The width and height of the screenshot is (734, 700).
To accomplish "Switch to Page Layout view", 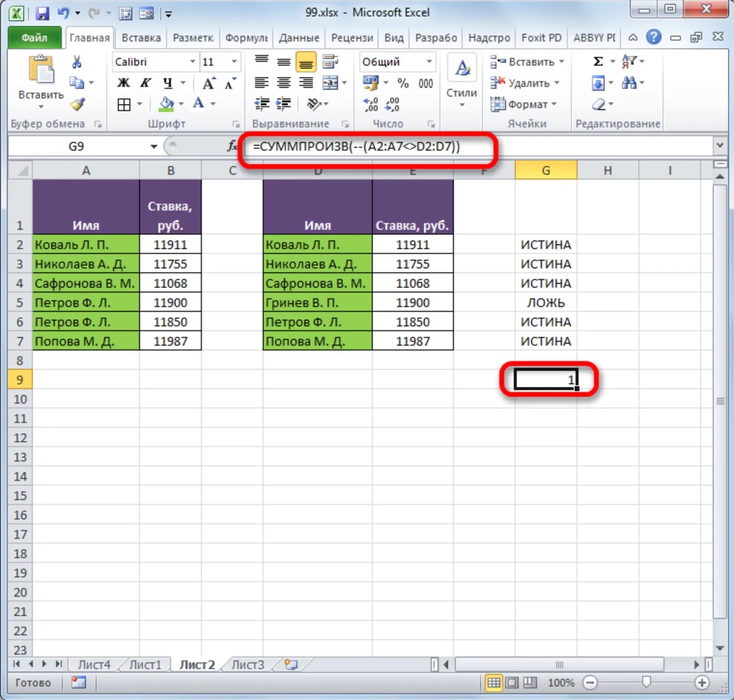I will 512,683.
